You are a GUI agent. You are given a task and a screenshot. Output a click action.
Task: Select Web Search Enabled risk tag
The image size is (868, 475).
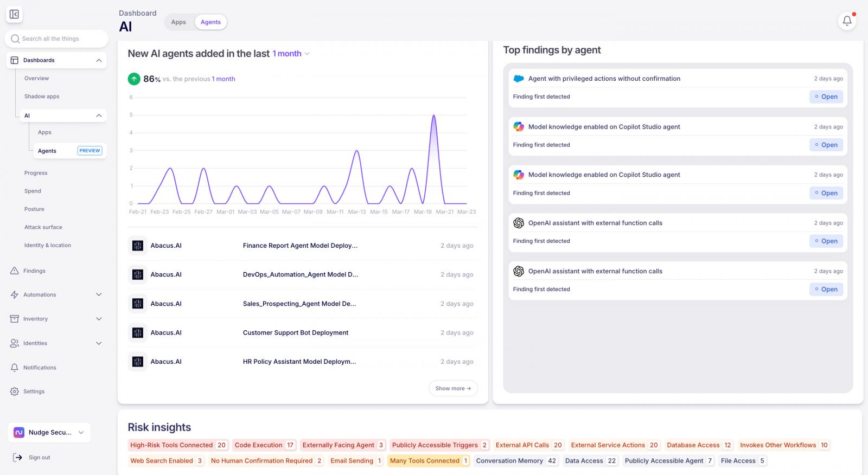pos(166,461)
